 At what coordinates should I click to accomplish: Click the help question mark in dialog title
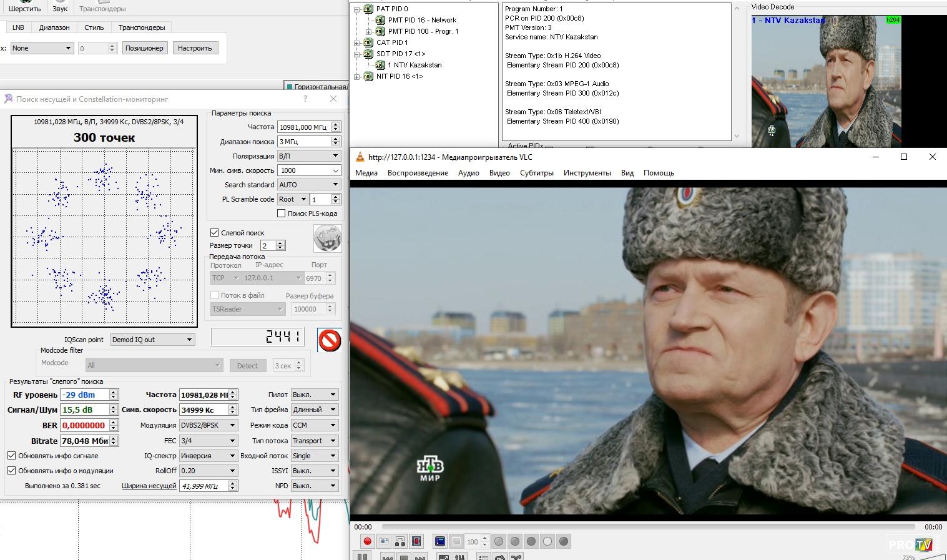[305, 99]
